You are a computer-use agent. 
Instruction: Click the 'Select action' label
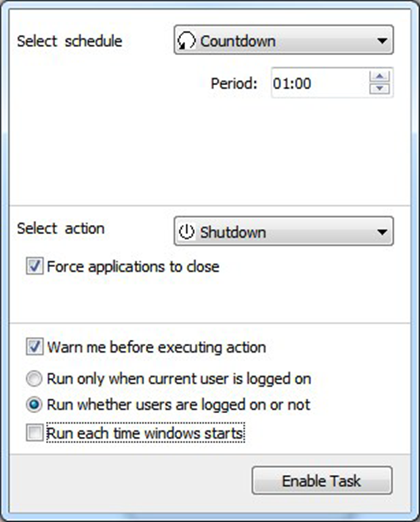[60, 229]
